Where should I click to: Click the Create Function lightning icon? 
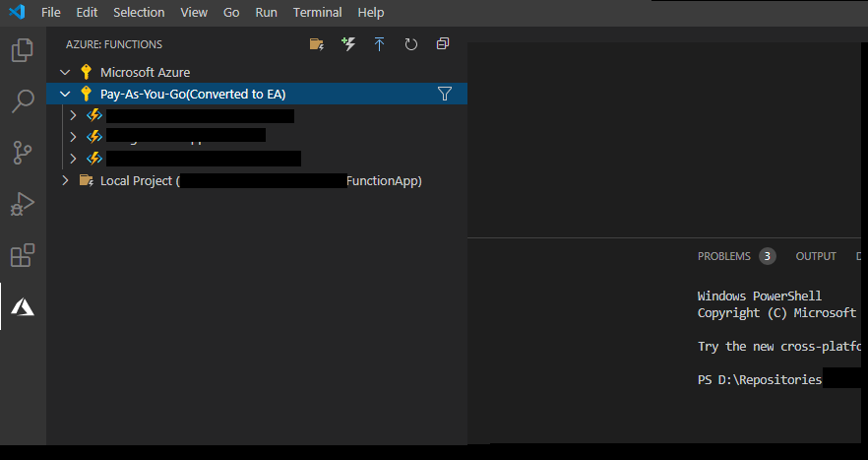click(348, 44)
